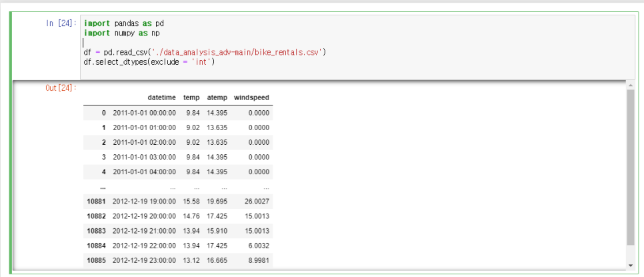Click the bold ellipsis row index
The image size is (644, 277).
point(103,188)
